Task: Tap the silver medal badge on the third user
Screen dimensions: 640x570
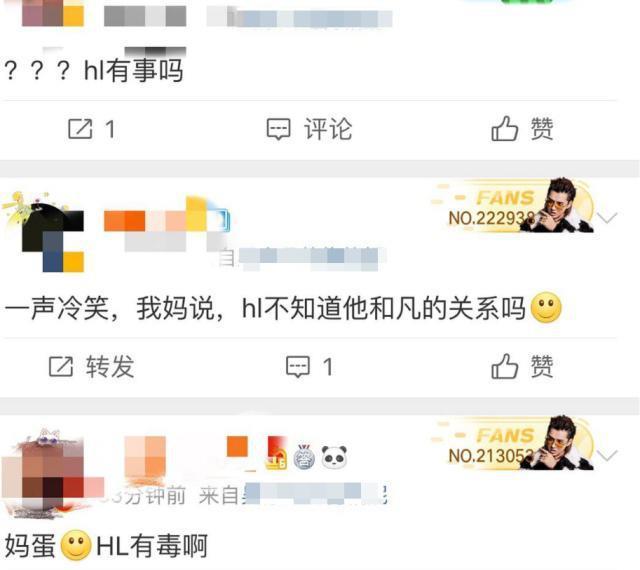Action: pos(304,456)
